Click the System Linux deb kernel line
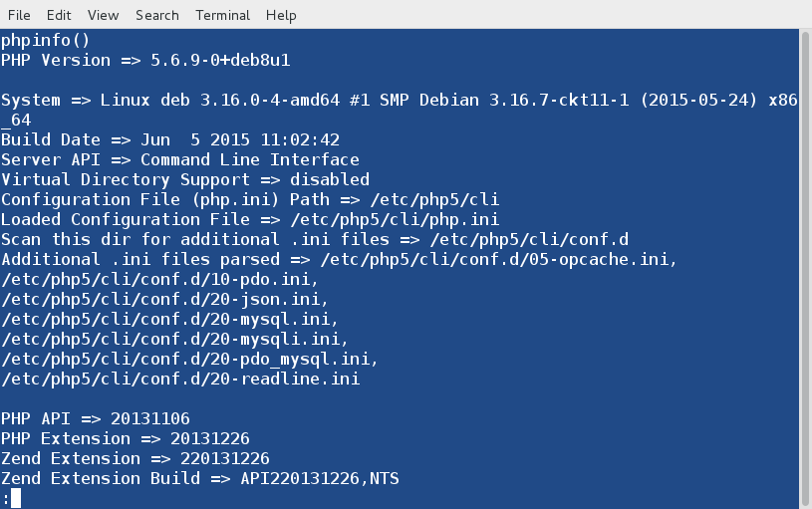 click(x=399, y=100)
